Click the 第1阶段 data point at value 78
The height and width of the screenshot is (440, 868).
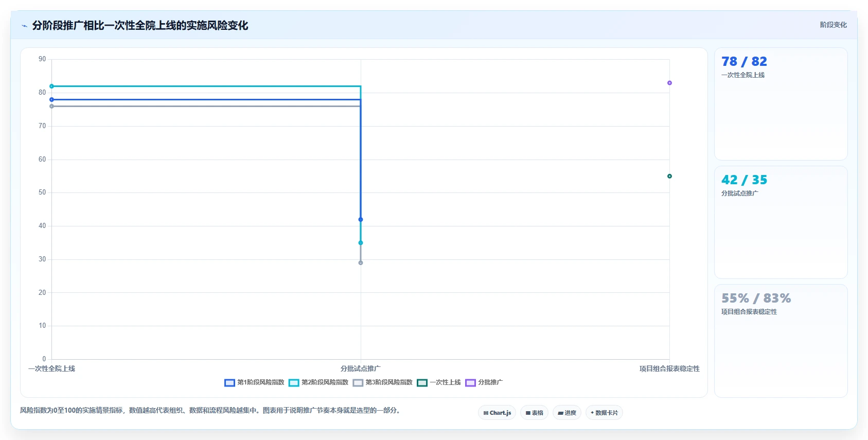(51, 100)
